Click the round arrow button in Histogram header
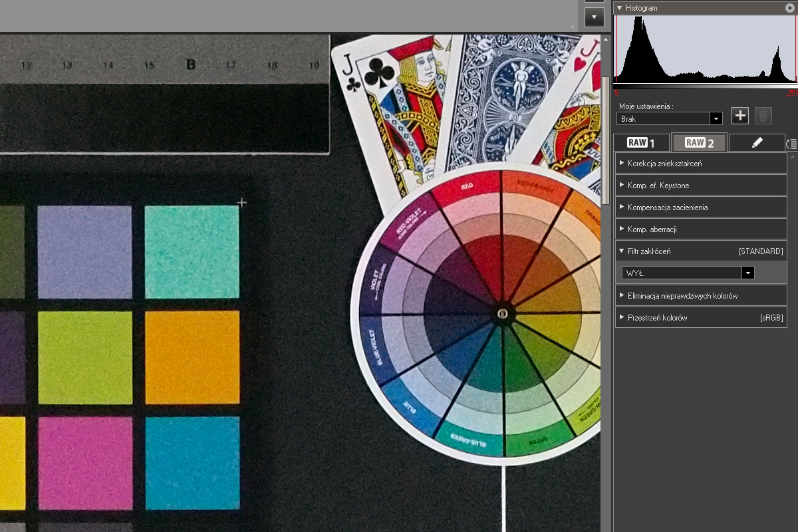The height and width of the screenshot is (532, 798). coord(790,8)
